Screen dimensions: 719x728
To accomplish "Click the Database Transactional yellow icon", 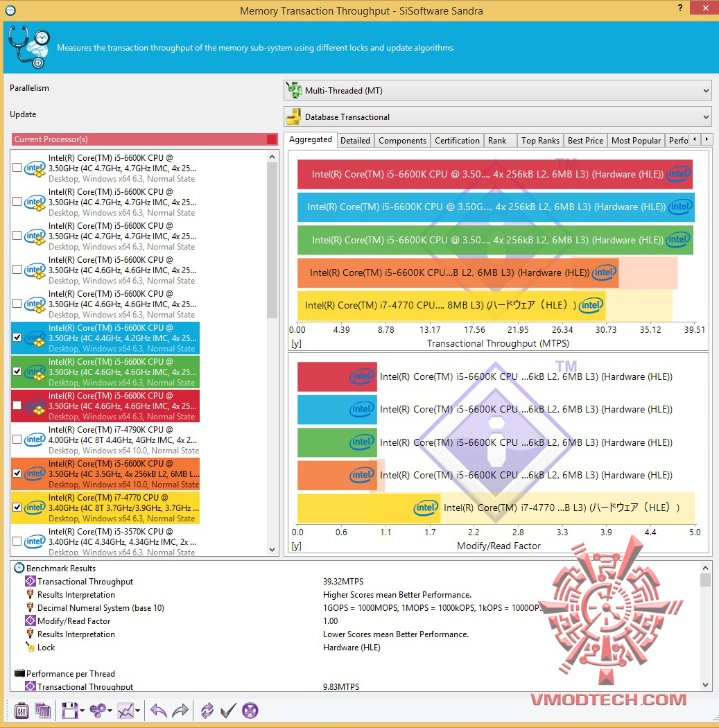I will 293,116.
